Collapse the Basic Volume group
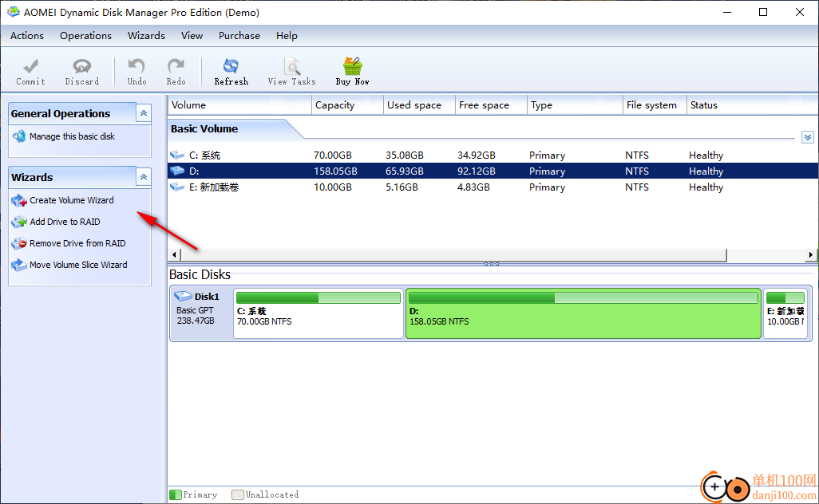Image resolution: width=819 pixels, height=504 pixels. point(808,137)
